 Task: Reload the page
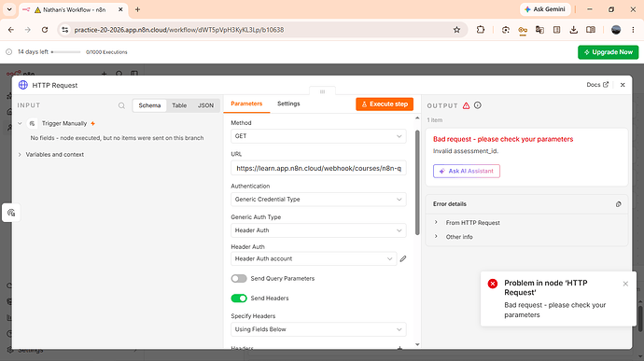pyautogui.click(x=45, y=30)
